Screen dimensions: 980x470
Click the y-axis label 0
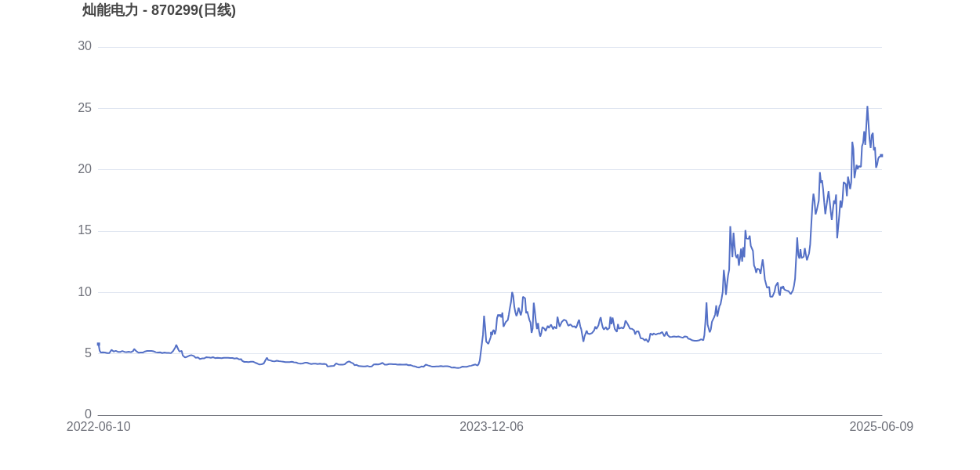coord(89,414)
